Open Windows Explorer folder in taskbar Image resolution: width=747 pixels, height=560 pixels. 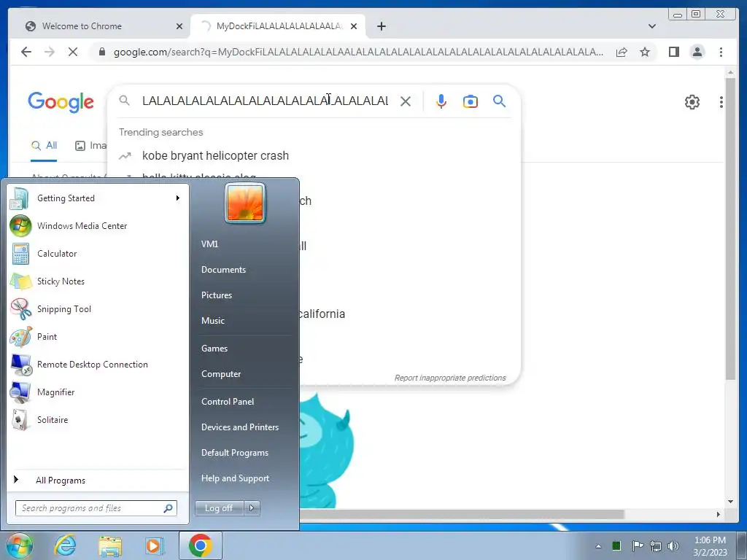pos(110,545)
